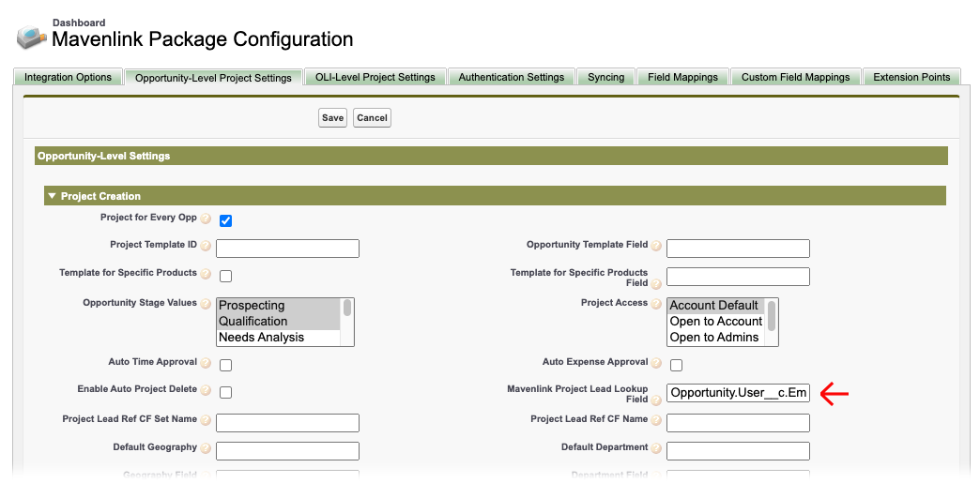Click the Opportunity-Level Settings header text
Screen dimensions: 980x498
[104, 156]
